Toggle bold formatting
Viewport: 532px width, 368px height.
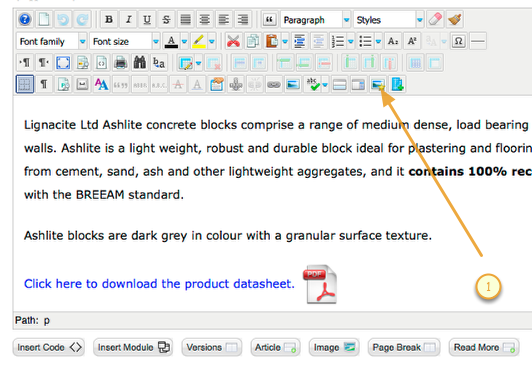click(x=109, y=20)
